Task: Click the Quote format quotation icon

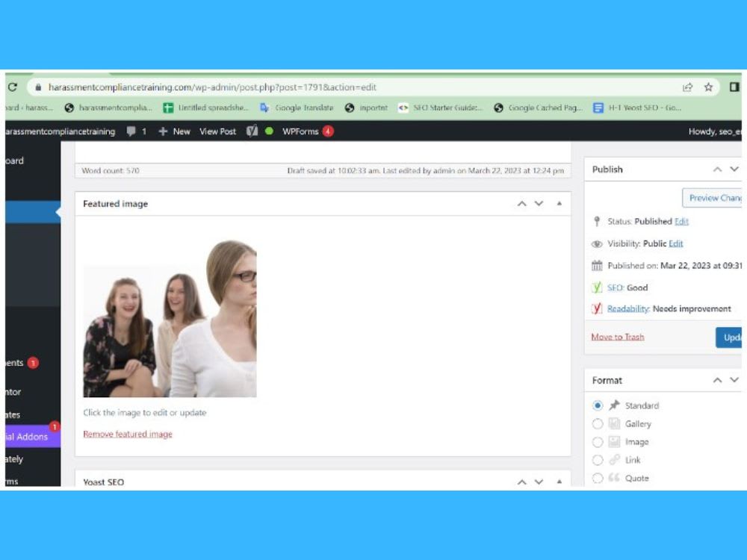Action: (614, 478)
